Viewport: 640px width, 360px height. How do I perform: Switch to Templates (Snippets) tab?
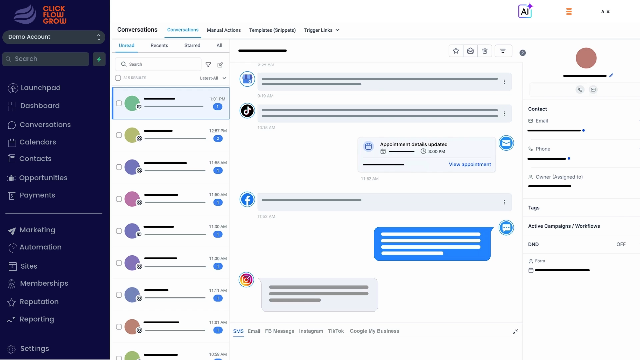(x=272, y=30)
